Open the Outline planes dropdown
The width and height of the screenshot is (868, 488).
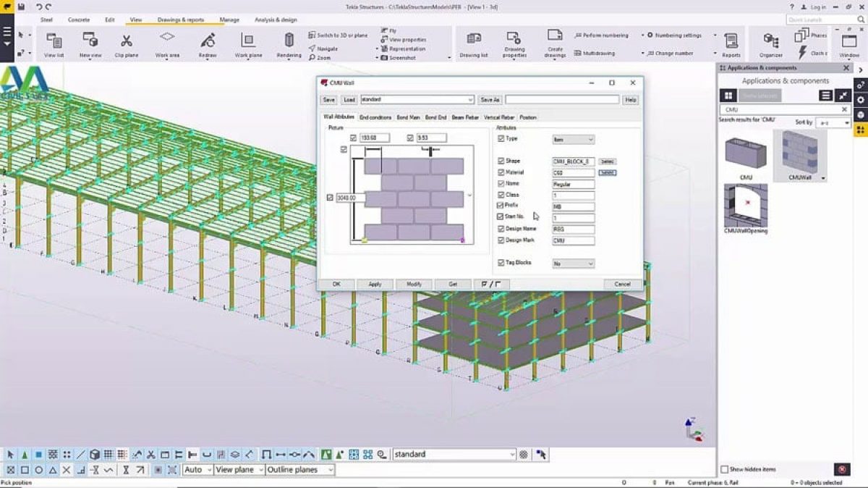[300, 470]
